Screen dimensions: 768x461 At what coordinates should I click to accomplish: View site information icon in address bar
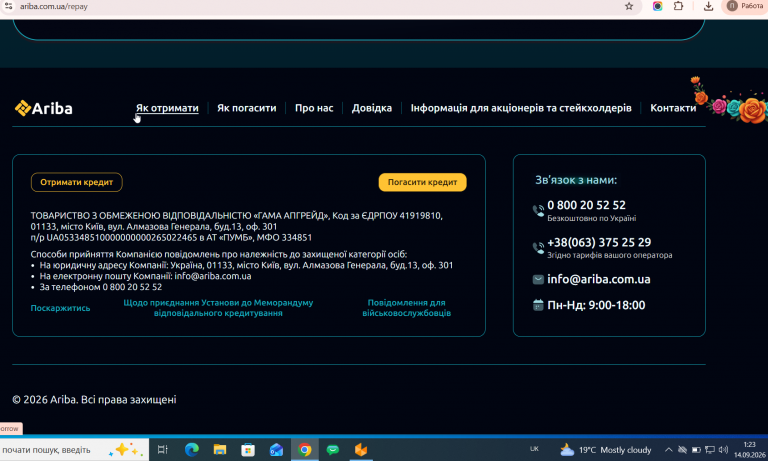click(x=8, y=6)
